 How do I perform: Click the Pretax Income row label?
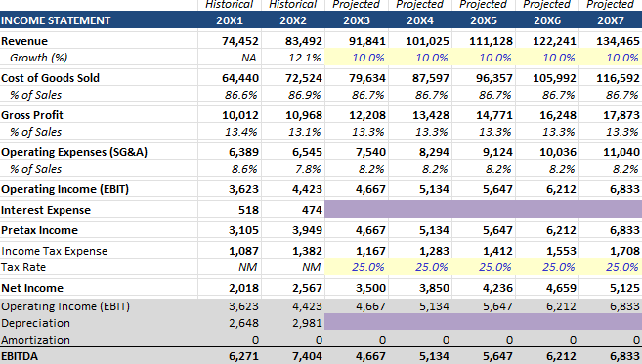pos(39,230)
